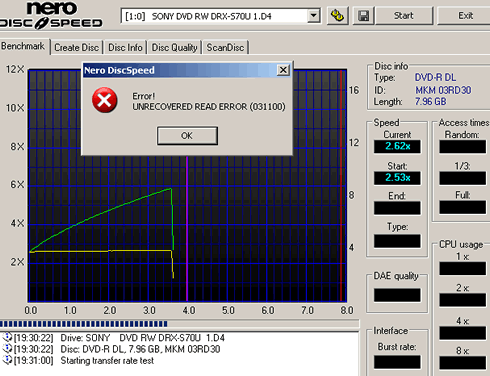The height and width of the screenshot is (376, 490).
Task: Click the log icon beside the Drive: SONY entry
Action: click(x=7, y=337)
